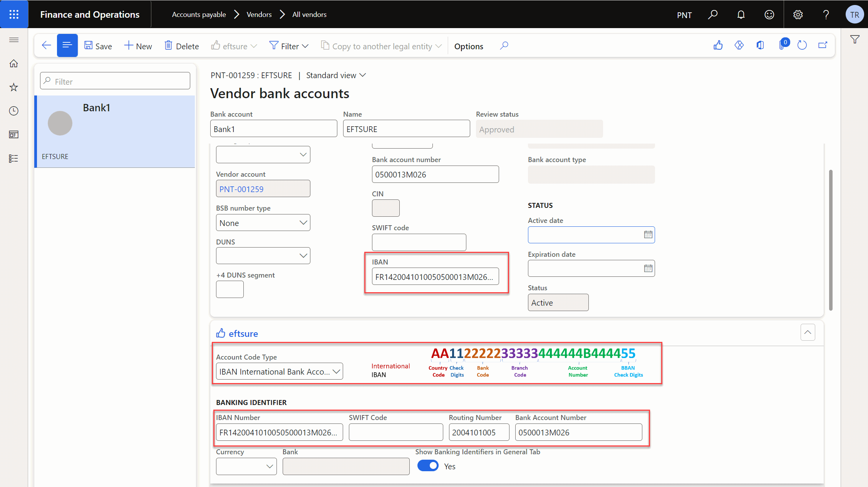Click the New button

(x=138, y=46)
